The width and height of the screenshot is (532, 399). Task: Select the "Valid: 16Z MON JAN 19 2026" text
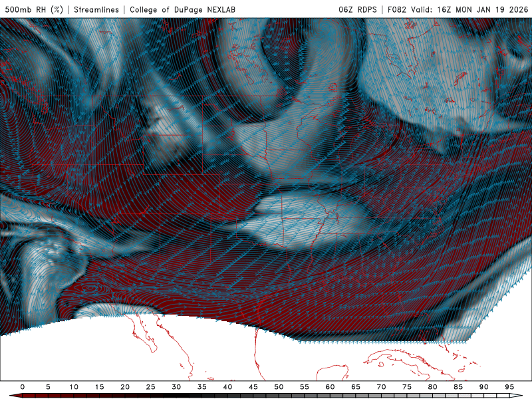pos(469,9)
